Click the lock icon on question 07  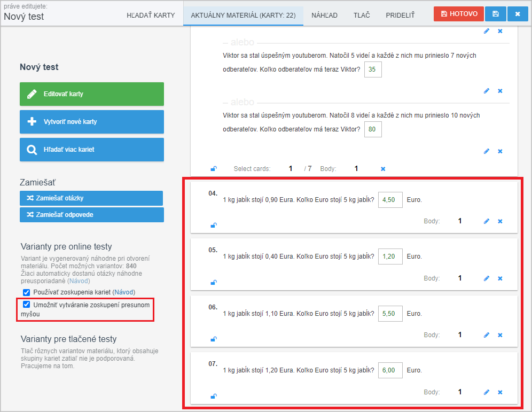click(214, 396)
